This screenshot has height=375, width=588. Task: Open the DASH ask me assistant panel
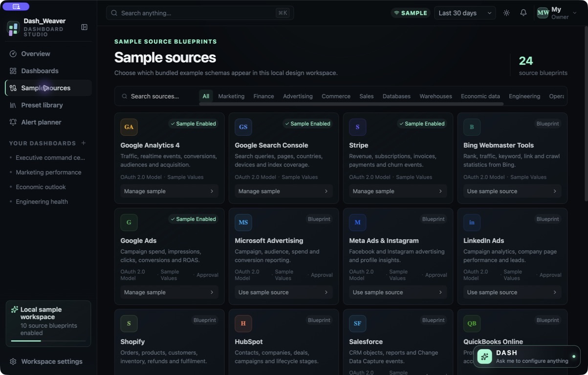point(527,356)
